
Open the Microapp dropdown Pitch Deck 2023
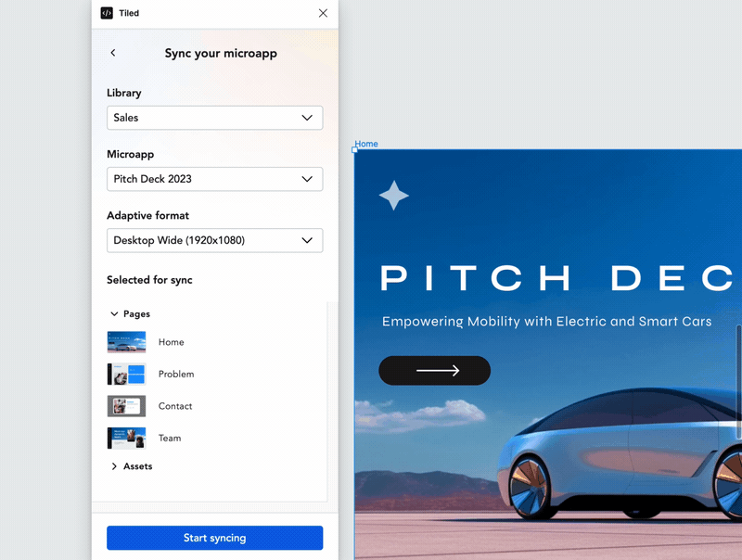[215, 179]
